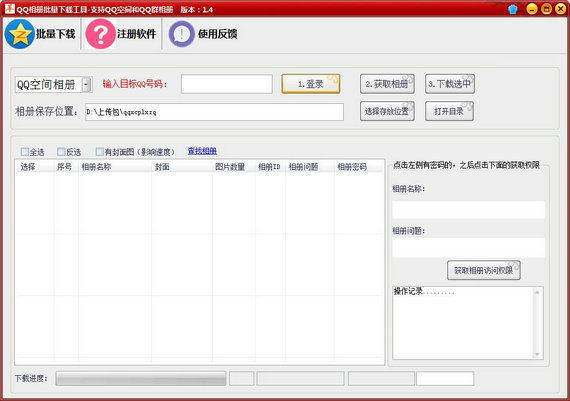Check the 有封面图 cover image option
Image resolution: width=570 pixels, height=401 pixels.
[99, 152]
